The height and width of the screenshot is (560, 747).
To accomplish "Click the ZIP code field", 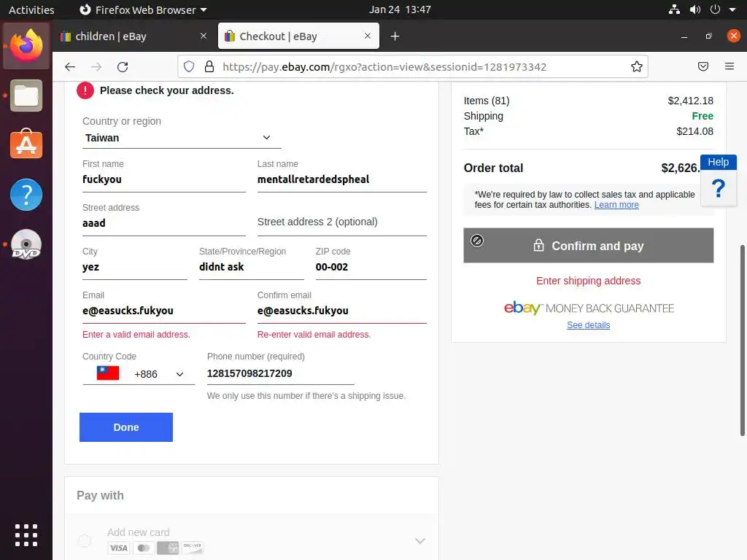I will coord(371,267).
